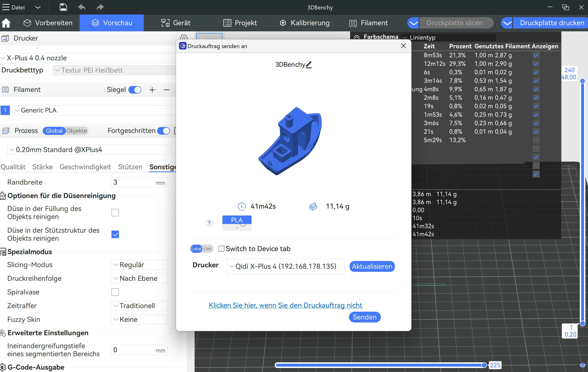This screenshot has height=372, width=588.
Task: Click the plus icon to add filament
Action: pos(152,90)
